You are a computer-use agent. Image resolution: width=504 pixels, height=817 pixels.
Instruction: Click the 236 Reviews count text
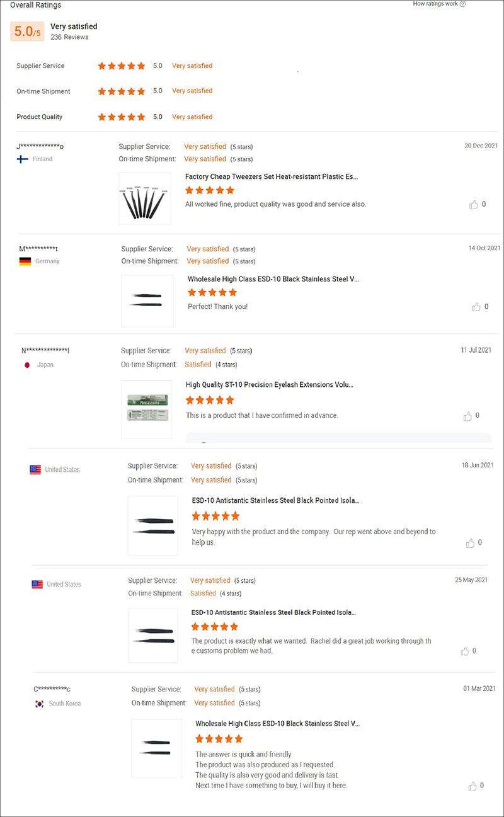(69, 37)
